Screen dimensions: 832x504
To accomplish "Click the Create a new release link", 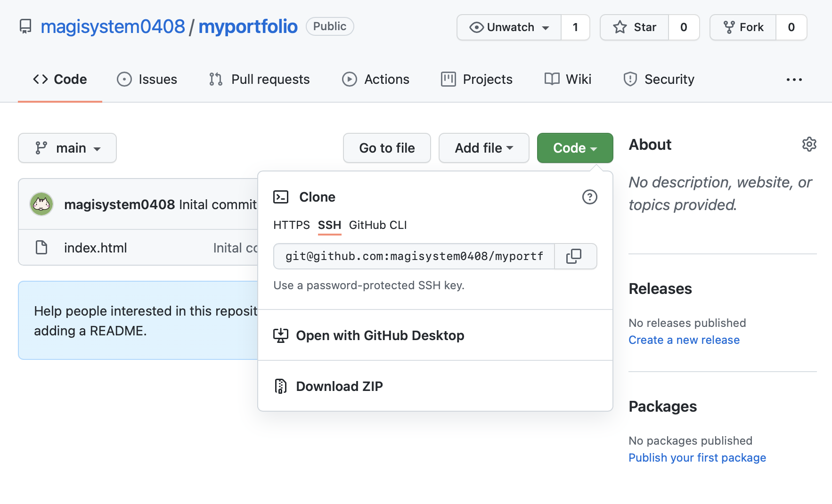I will click(684, 340).
